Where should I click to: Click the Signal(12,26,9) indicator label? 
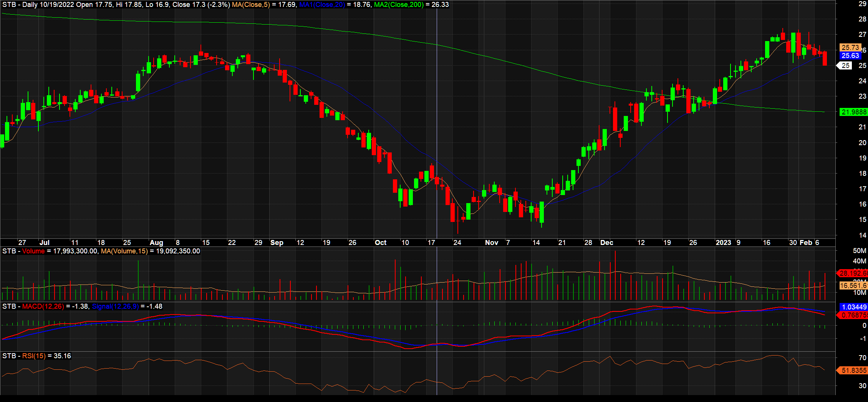[115, 306]
